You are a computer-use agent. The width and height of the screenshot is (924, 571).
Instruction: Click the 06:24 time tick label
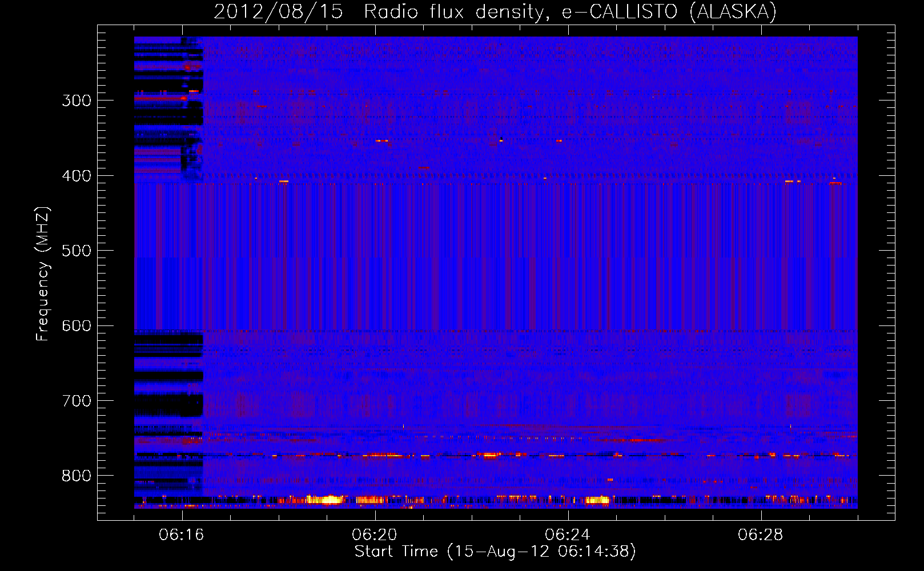click(568, 535)
